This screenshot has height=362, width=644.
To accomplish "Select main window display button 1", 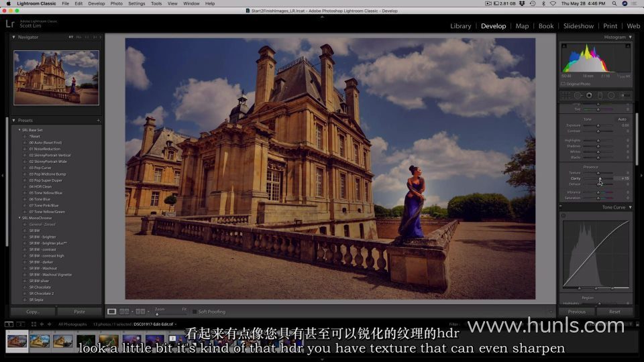I will [9, 324].
